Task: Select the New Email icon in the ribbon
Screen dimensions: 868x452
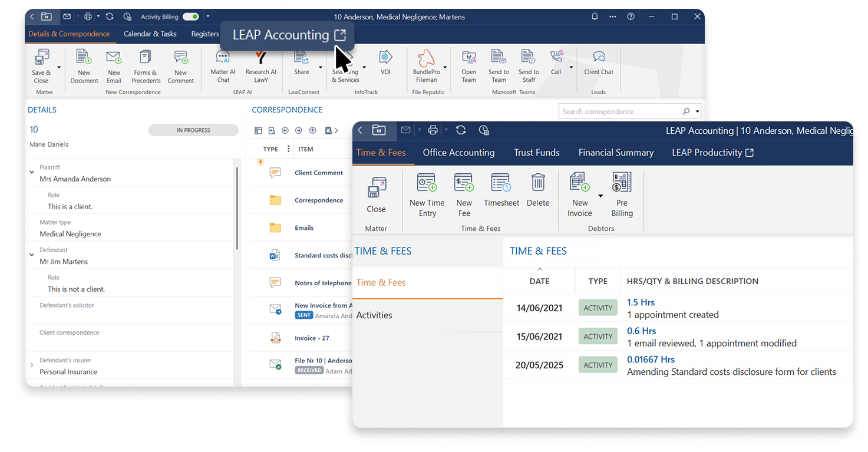Action: 113,65
